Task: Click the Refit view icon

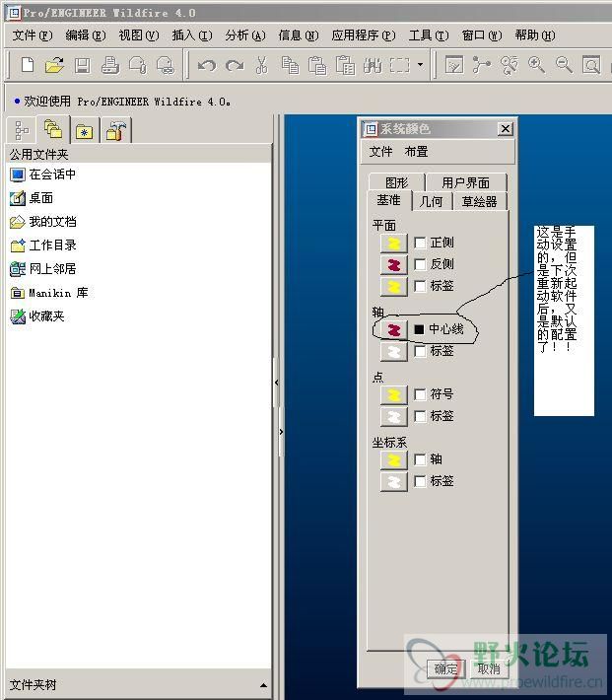Action: pyautogui.click(x=591, y=65)
